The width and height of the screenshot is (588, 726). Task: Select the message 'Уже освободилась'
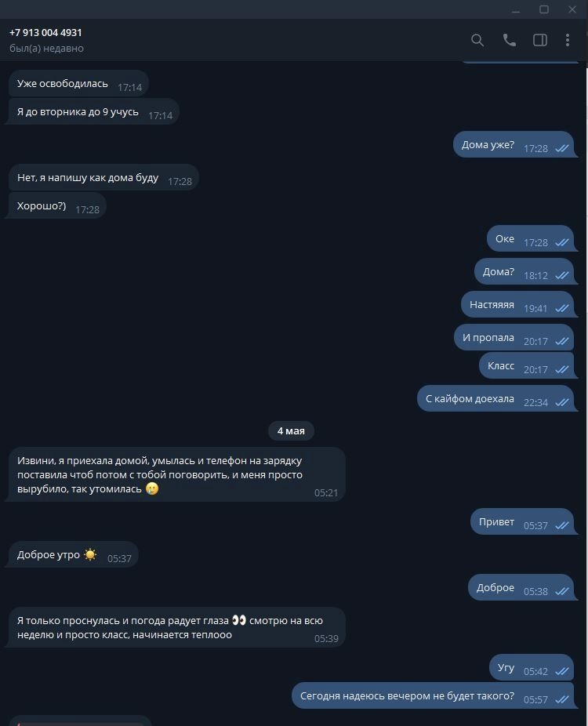tap(78, 84)
